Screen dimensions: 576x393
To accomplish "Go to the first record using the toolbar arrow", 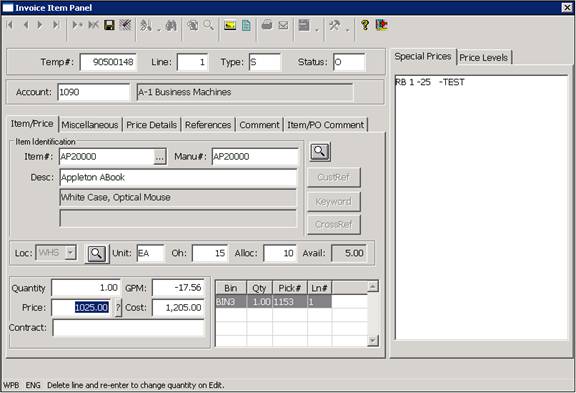I will (10, 25).
